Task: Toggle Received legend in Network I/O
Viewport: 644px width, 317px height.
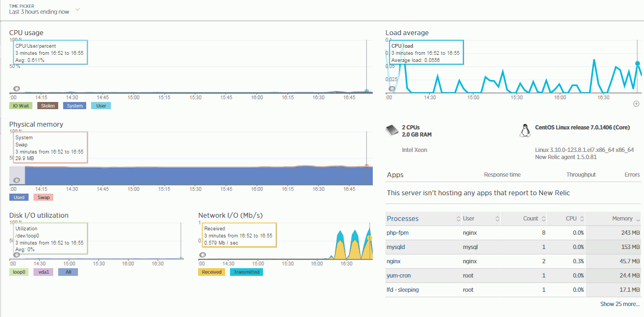Action: [211, 272]
